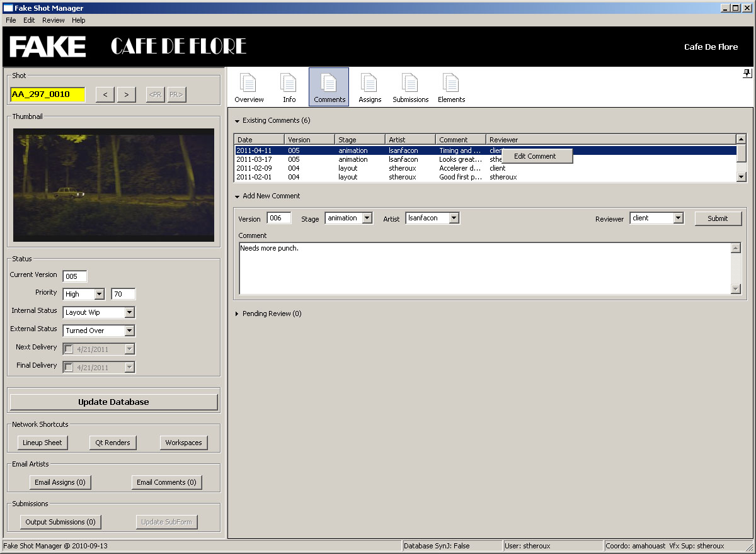Open the Internal Status dropdown
The image size is (756, 554).
129,312
